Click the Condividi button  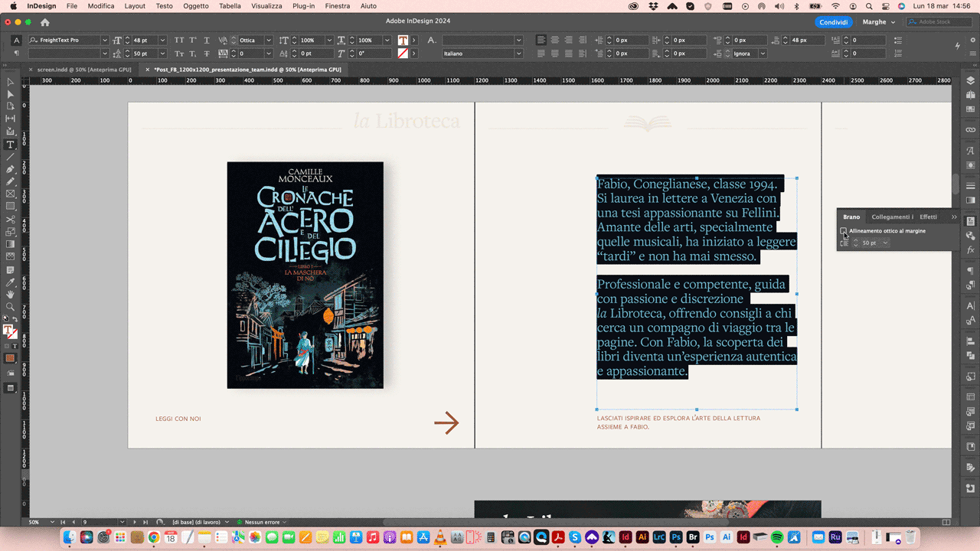pyautogui.click(x=833, y=22)
